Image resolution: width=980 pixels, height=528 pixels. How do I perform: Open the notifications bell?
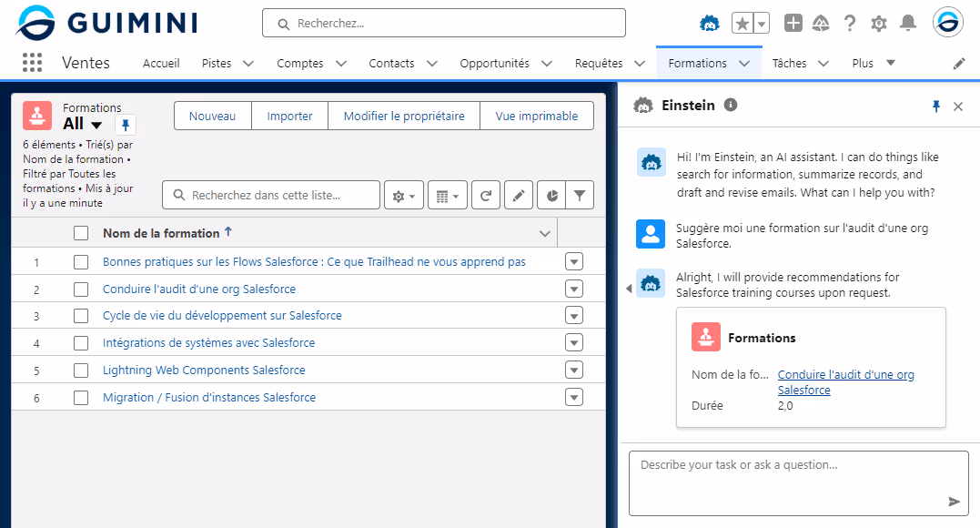(x=907, y=23)
